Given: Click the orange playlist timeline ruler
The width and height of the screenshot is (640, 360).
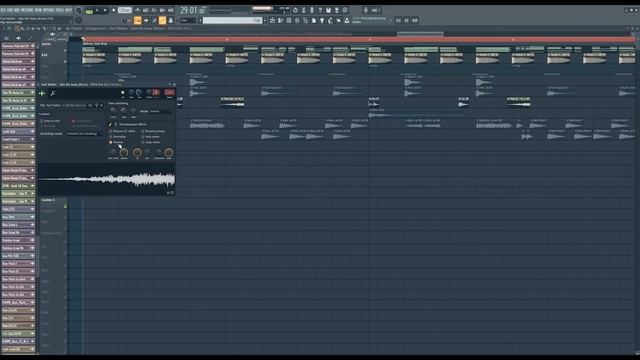Looking at the screenshot, I should [x=359, y=39].
